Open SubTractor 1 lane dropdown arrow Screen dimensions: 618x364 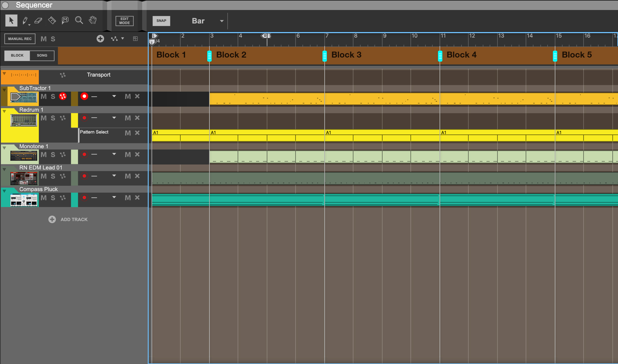point(114,96)
